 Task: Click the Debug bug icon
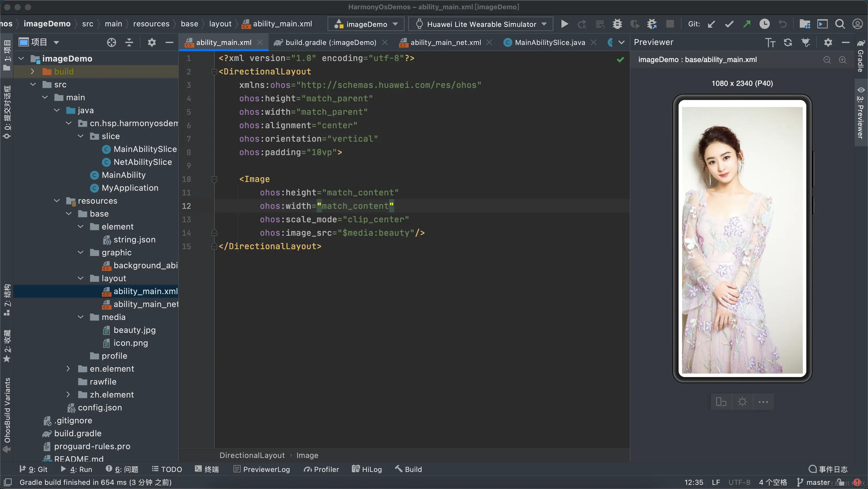click(x=617, y=24)
